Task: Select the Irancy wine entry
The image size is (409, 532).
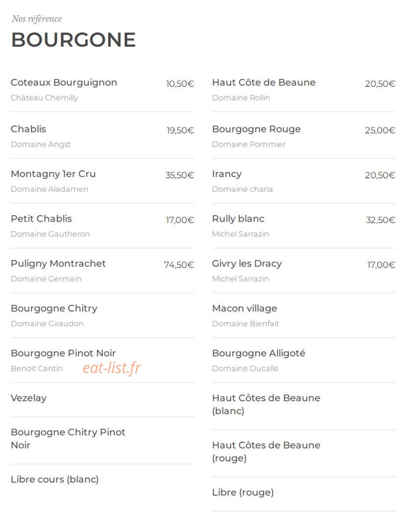Action: 304,181
